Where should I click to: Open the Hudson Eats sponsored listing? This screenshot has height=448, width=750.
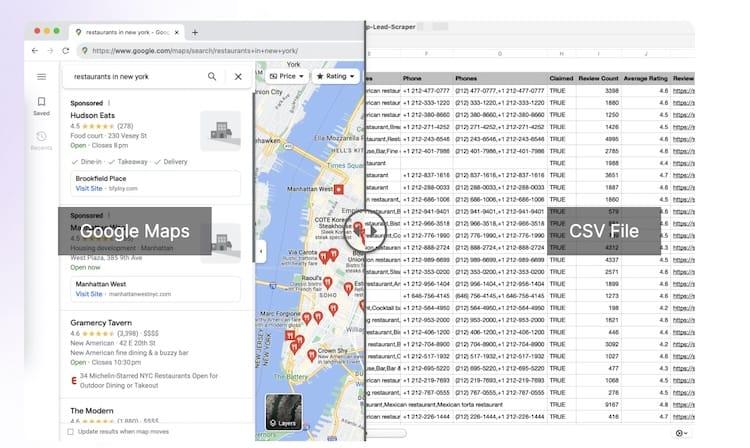[92, 115]
